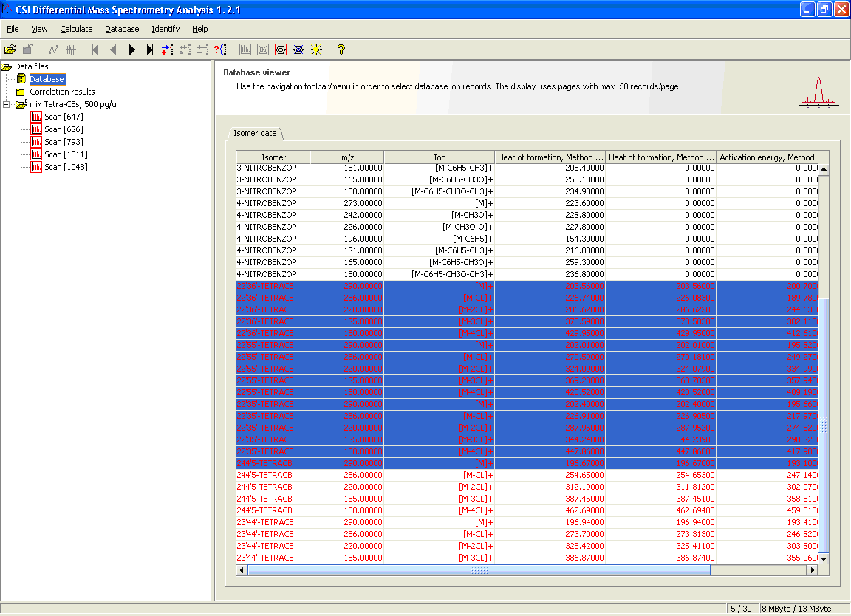Click the open file folder toolbar icon
This screenshot has height=616, width=851.
click(10, 49)
